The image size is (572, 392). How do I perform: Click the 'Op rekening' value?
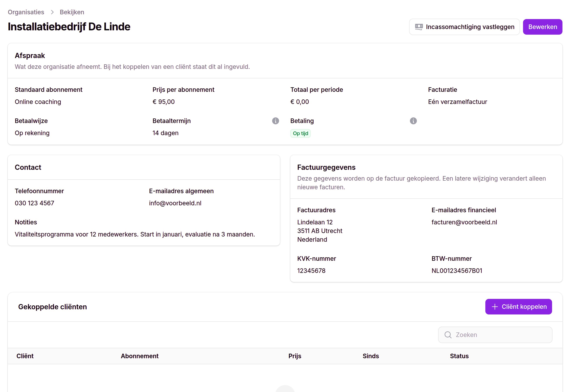[32, 133]
